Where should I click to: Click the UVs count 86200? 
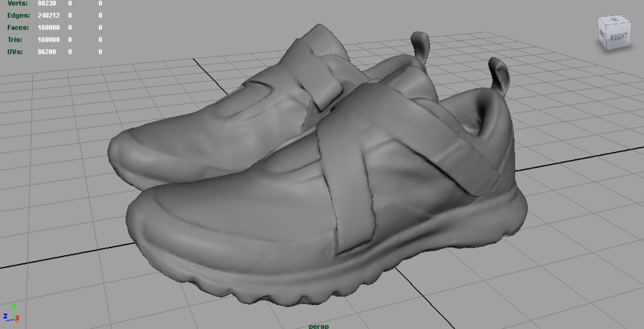[47, 52]
